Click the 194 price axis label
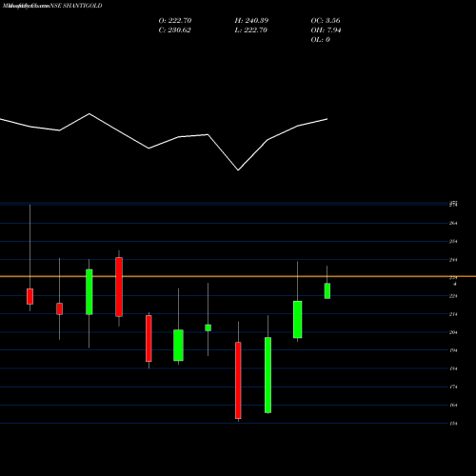This screenshot has height=476, width=476. [x=453, y=350]
